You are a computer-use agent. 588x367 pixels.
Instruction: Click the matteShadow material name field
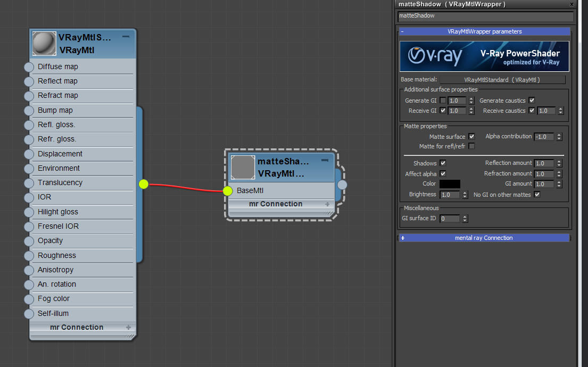tap(485, 16)
